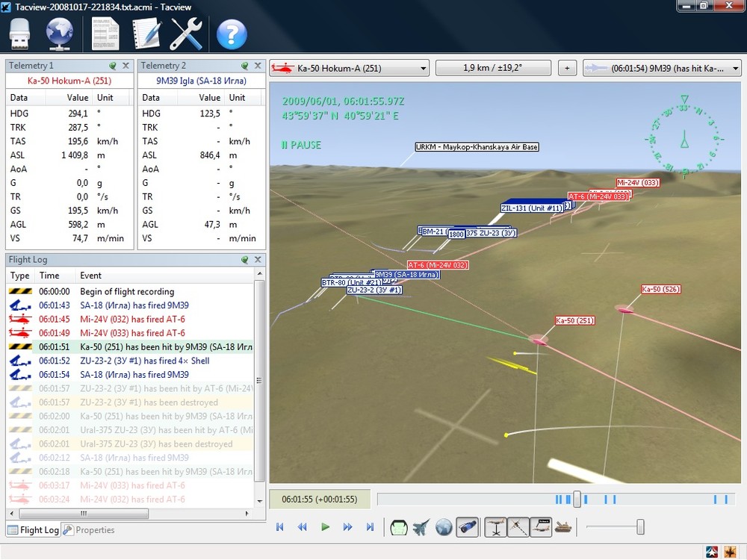Click the Type column header in Flight Log
Screen dimensions: 747x560
point(20,276)
